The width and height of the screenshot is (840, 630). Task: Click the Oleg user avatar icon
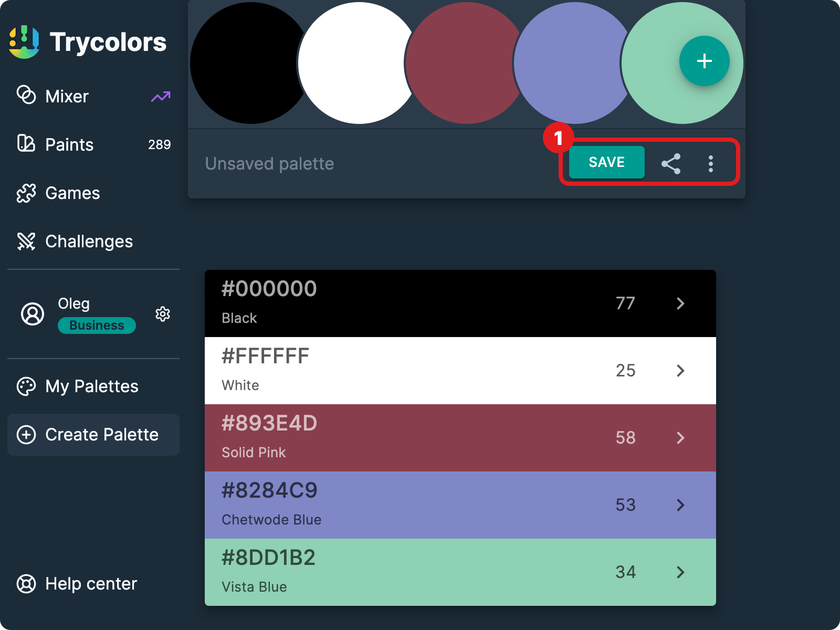click(x=33, y=314)
